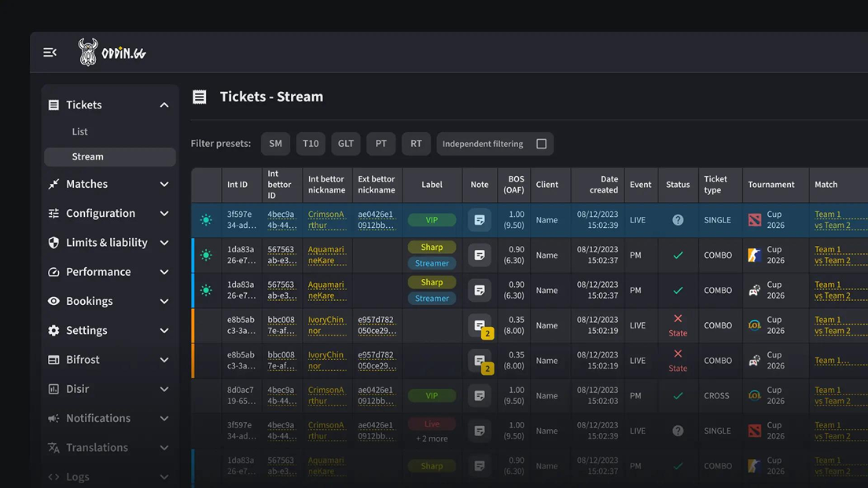Click the question mark status icon in the first row
Image resolution: width=868 pixels, height=488 pixels.
[678, 220]
